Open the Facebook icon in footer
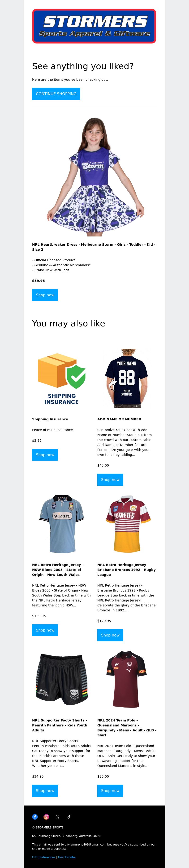Screen dimensions: 189x868 (x=35, y=817)
